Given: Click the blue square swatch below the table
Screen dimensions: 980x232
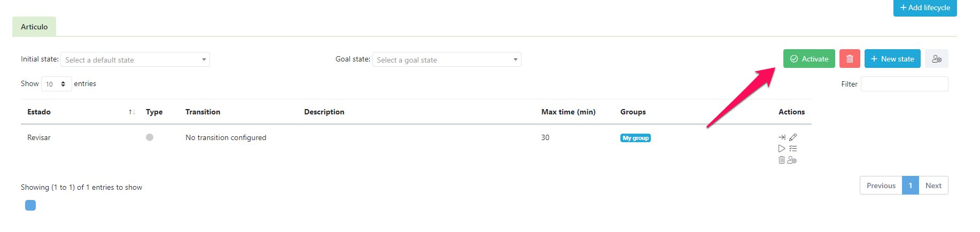Looking at the screenshot, I should tap(30, 205).
